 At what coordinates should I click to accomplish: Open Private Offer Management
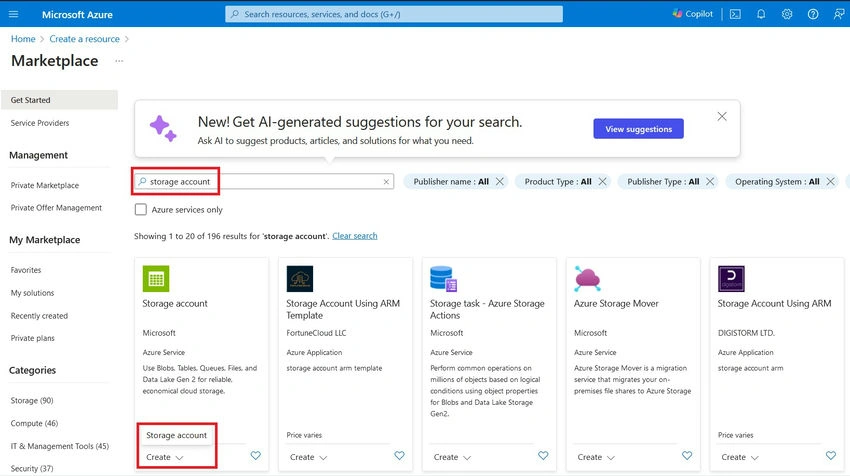pyautogui.click(x=56, y=208)
